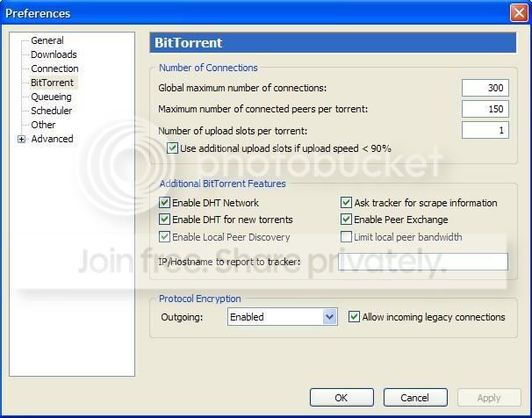532x418 pixels.
Task: Disable Enable Peer Exchange option
Action: (x=346, y=220)
